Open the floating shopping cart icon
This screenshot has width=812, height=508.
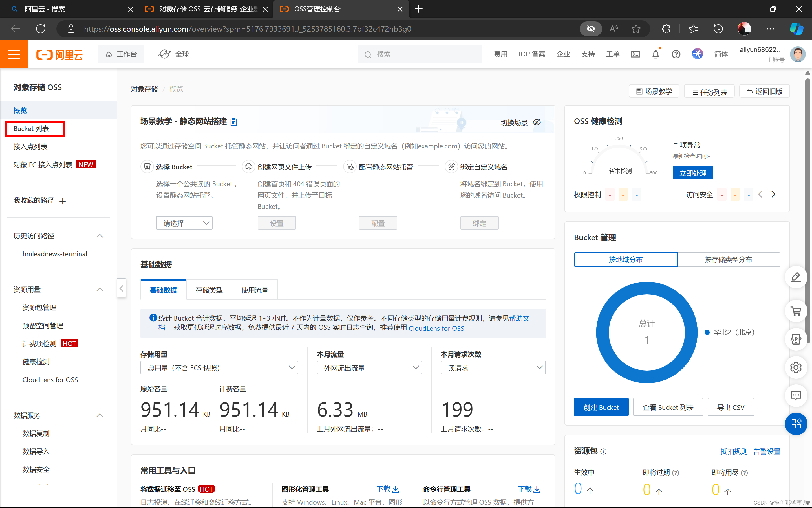click(796, 311)
